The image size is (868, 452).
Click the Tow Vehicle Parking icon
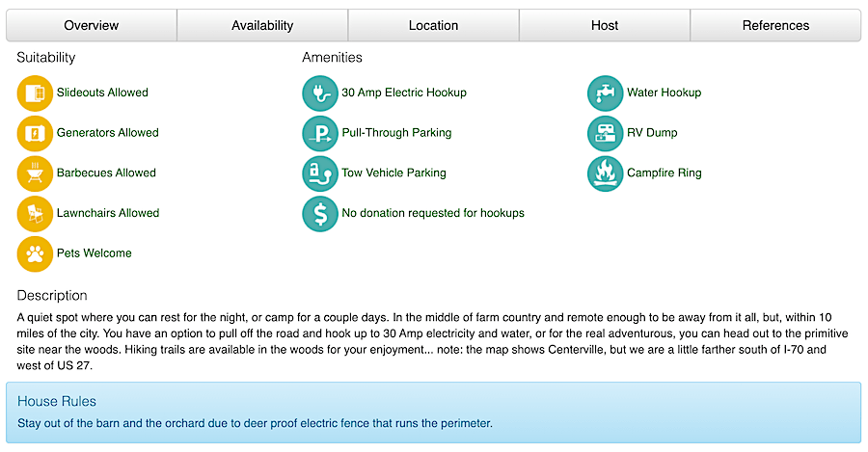pyautogui.click(x=320, y=173)
